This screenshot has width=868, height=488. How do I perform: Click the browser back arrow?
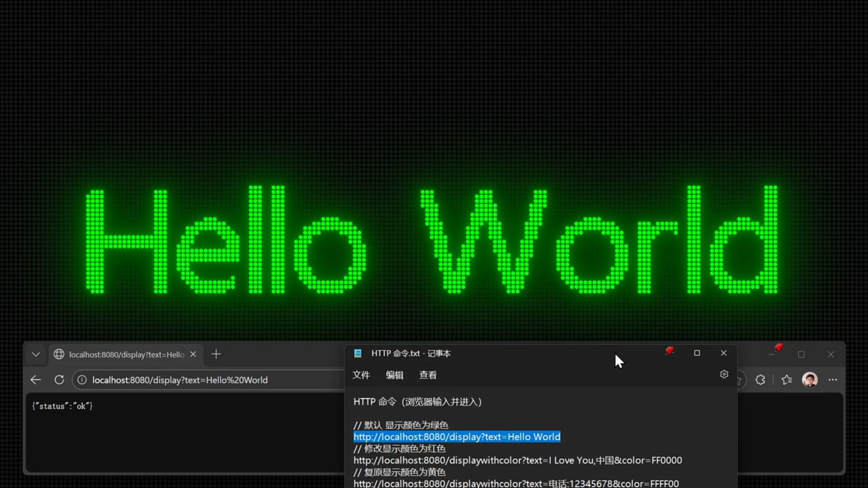[36, 380]
